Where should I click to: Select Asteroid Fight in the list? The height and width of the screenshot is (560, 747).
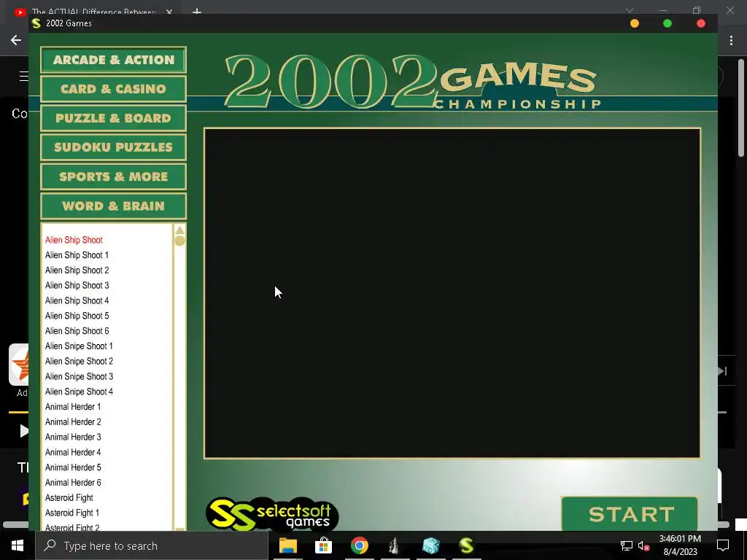(x=69, y=498)
